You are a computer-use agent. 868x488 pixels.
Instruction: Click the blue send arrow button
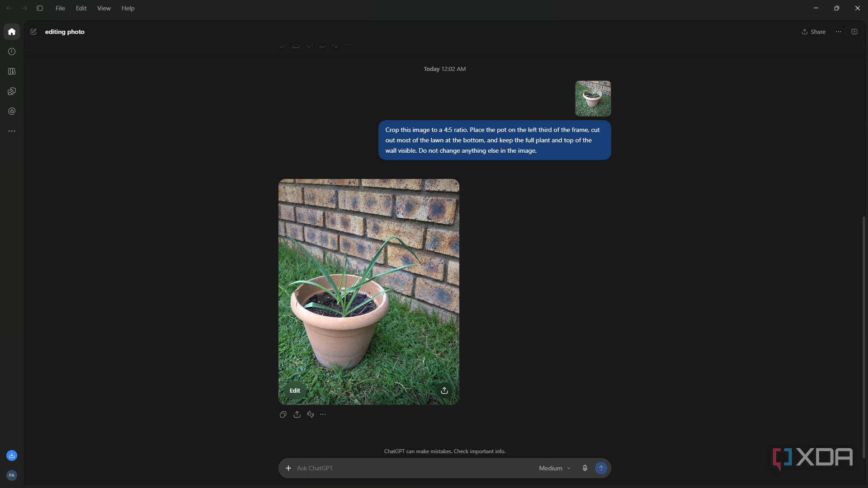601,468
